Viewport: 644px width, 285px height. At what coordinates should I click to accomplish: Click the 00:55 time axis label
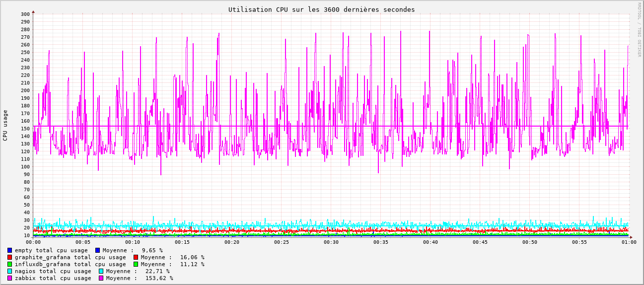[579, 242]
